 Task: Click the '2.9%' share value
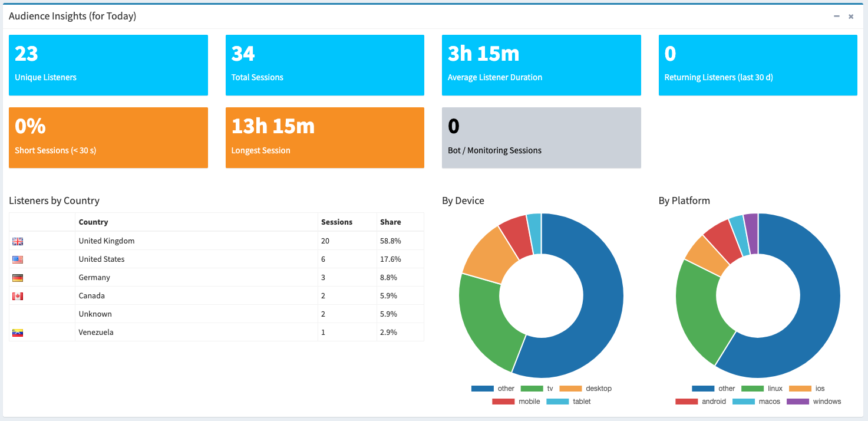(x=389, y=333)
